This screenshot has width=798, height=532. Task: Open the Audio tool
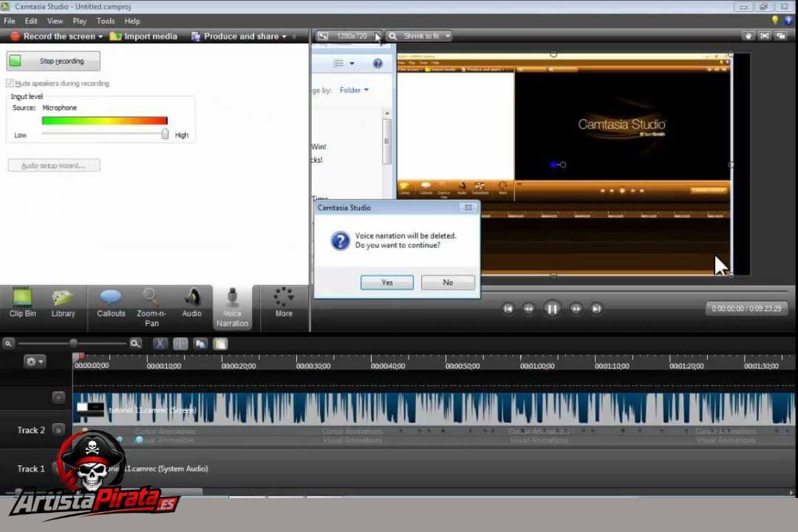tap(192, 304)
